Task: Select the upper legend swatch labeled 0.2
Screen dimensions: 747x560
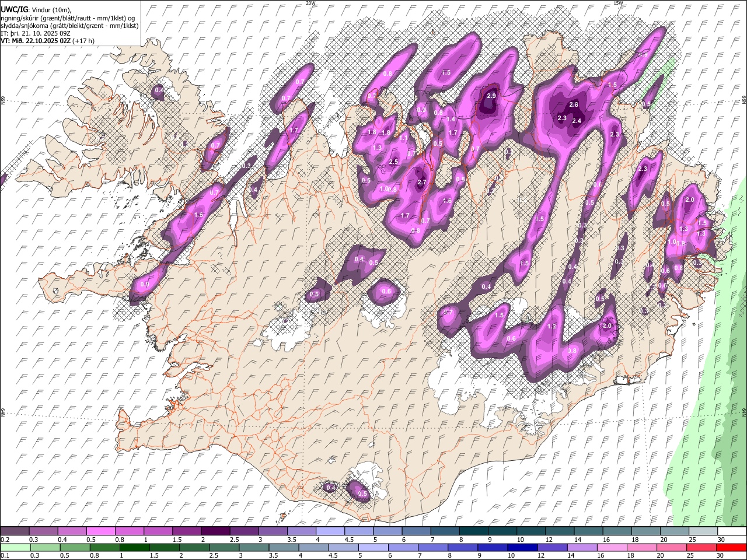Action: click(14, 531)
